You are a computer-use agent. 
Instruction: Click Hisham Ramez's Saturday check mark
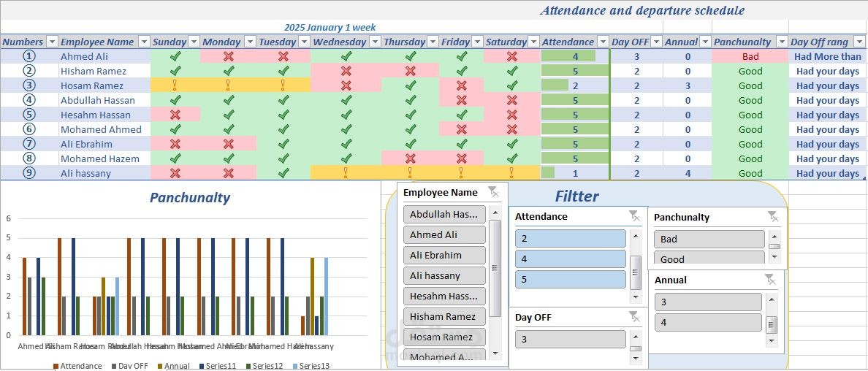[x=511, y=71]
